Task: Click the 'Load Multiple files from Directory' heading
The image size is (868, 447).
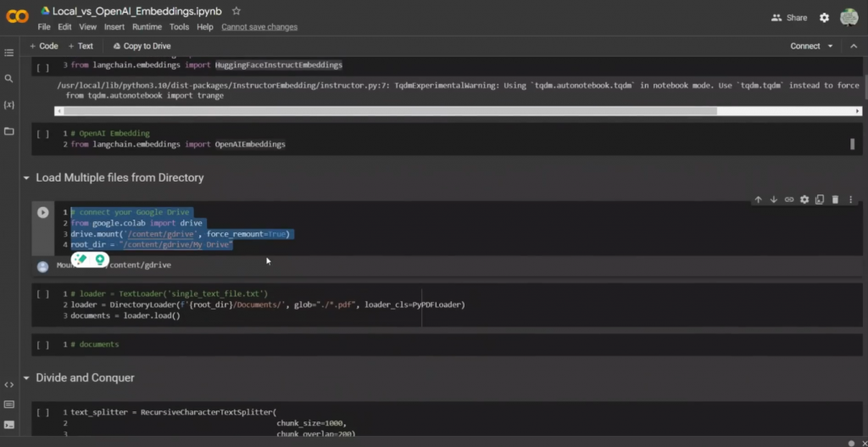Action: (120, 178)
